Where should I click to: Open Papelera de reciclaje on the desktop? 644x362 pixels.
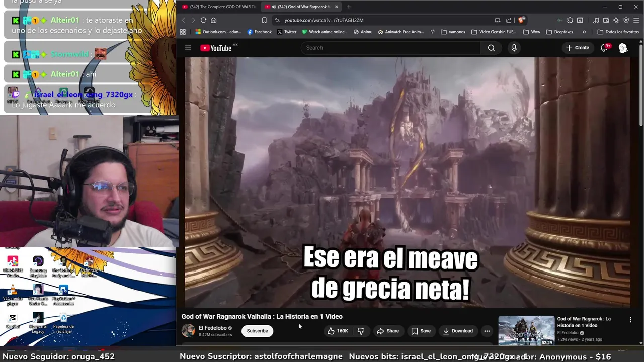point(63,323)
